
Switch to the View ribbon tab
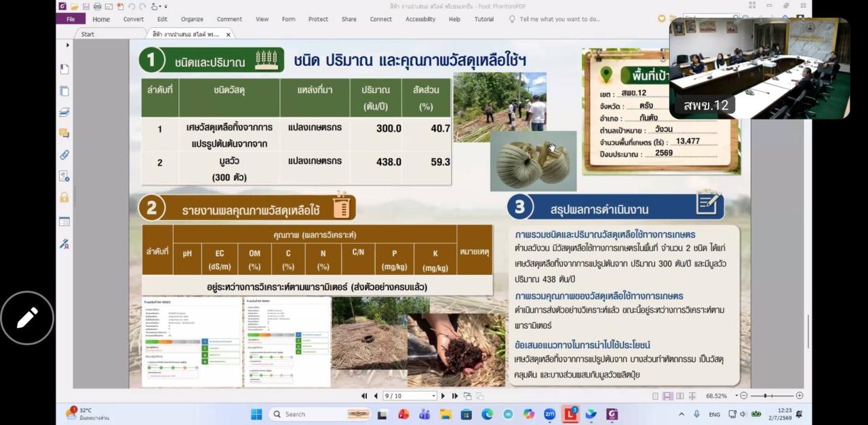tap(262, 19)
